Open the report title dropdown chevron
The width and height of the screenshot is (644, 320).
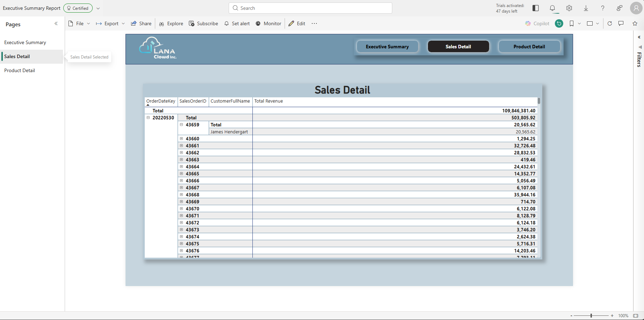[98, 8]
